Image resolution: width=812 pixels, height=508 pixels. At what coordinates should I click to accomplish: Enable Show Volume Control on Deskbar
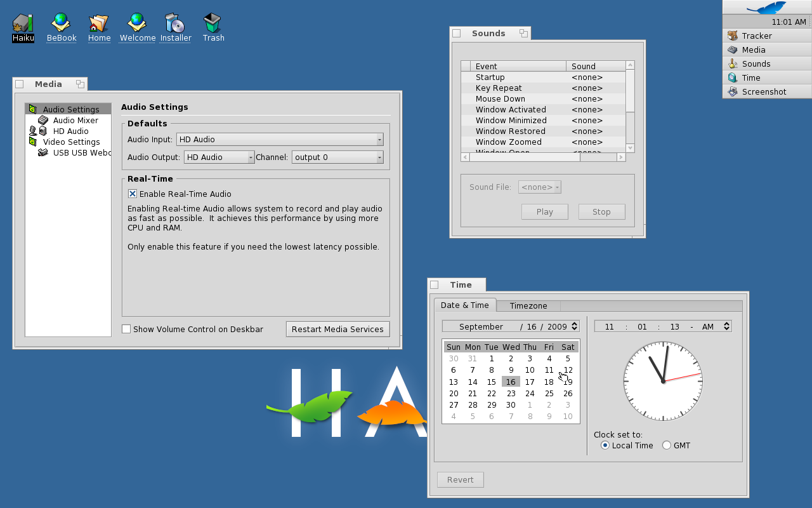(x=126, y=329)
